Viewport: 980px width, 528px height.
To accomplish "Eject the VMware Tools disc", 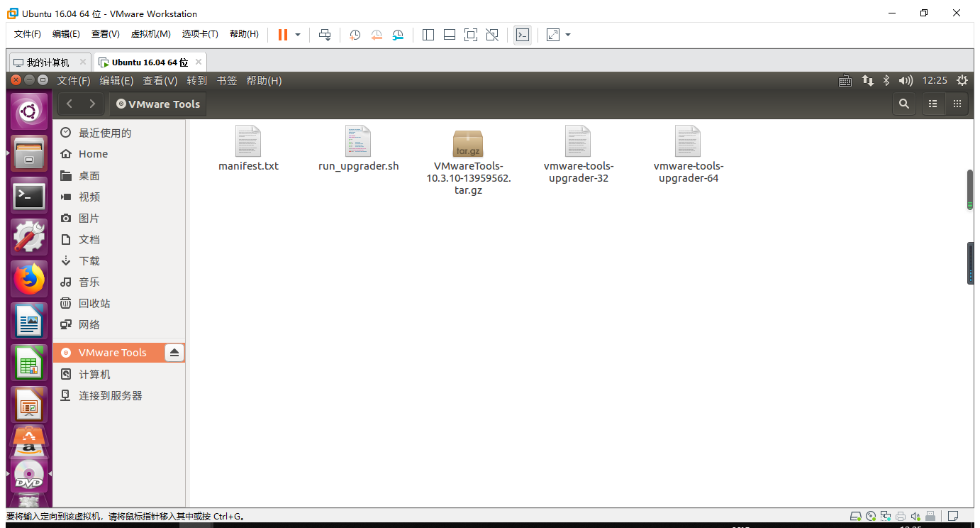I will coord(174,353).
